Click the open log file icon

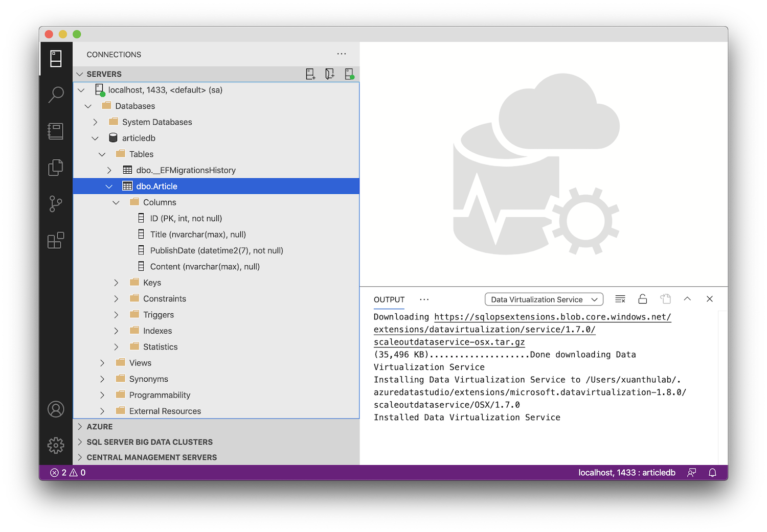665,299
